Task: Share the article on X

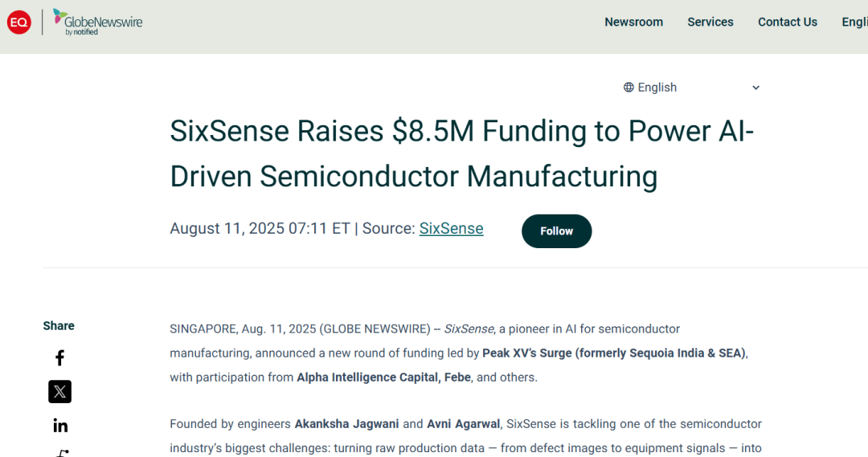Action: [59, 392]
